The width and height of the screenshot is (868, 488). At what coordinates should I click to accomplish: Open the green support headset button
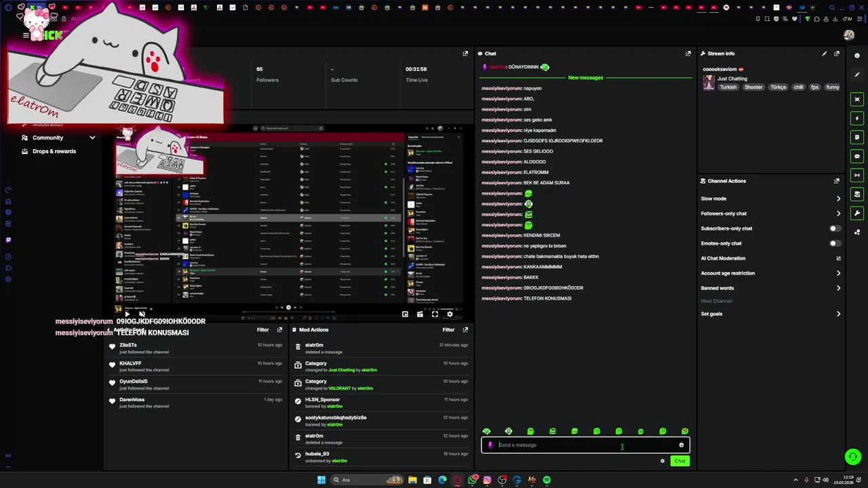pyautogui.click(x=853, y=457)
